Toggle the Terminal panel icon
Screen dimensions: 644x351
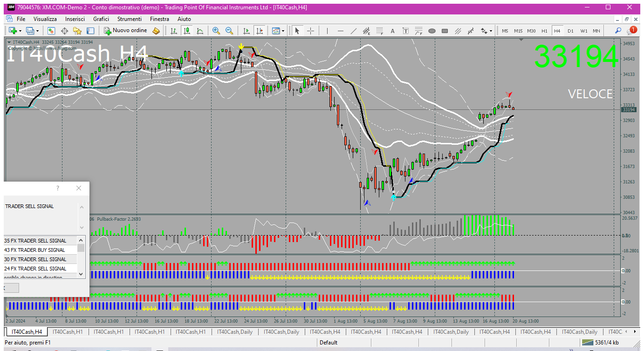(90, 31)
